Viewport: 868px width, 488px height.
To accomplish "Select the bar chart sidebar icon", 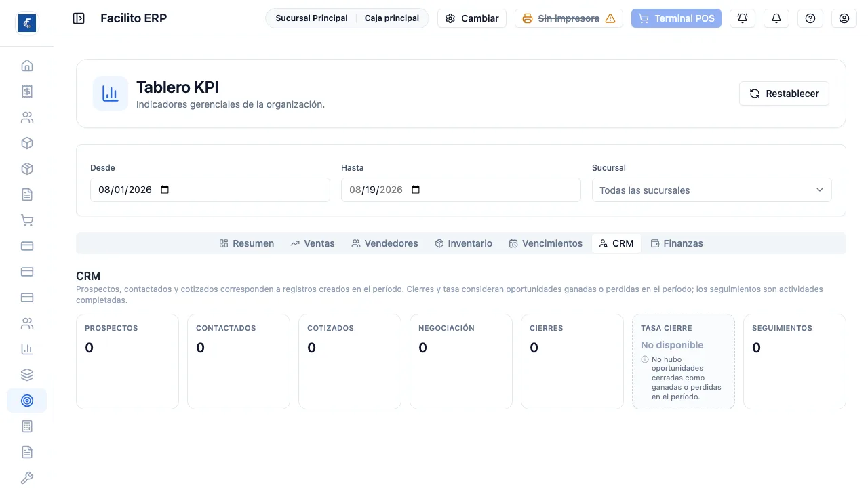I will (27, 349).
